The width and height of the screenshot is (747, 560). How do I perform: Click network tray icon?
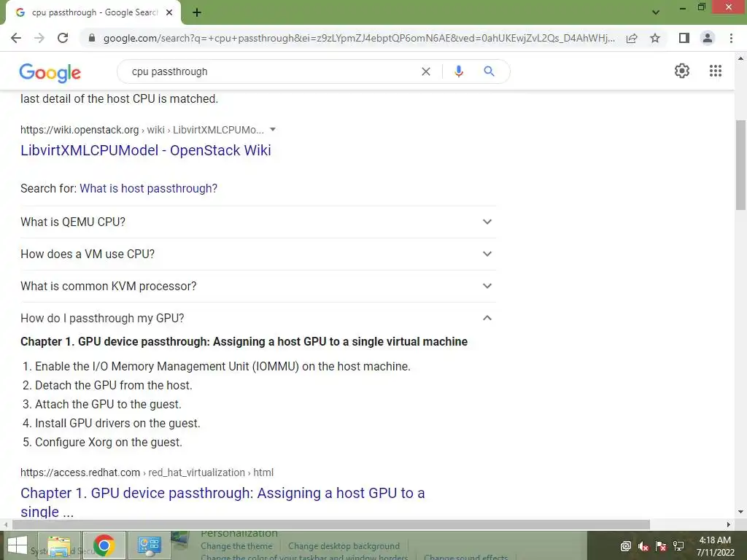coord(678,546)
